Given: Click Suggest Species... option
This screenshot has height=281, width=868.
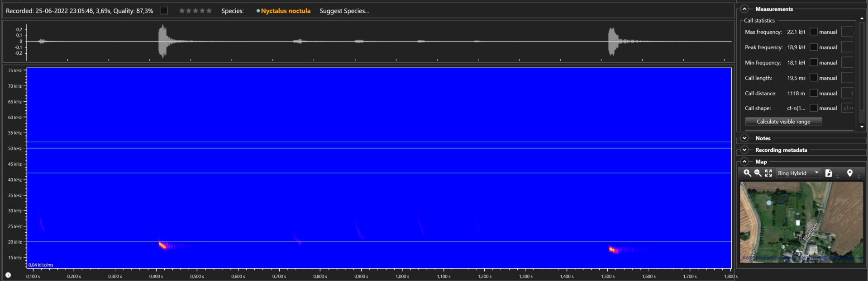Looking at the screenshot, I should click(344, 11).
